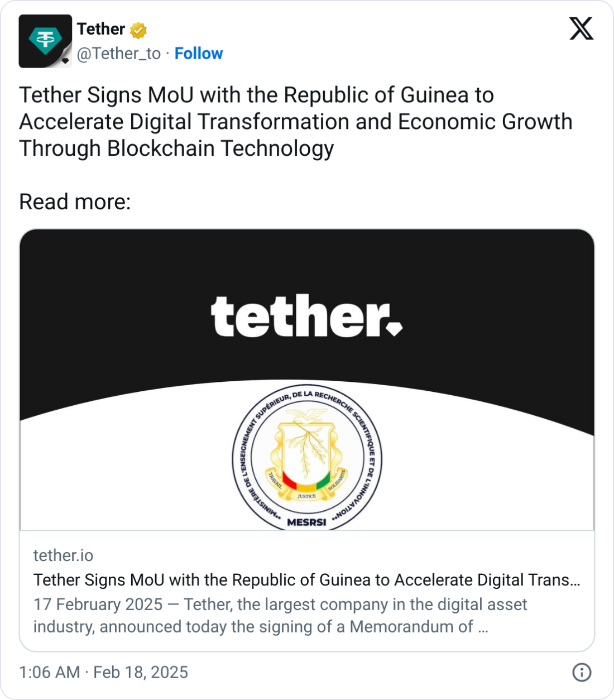Open the Tether display name
The height and width of the screenshot is (700, 614).
click(101, 29)
